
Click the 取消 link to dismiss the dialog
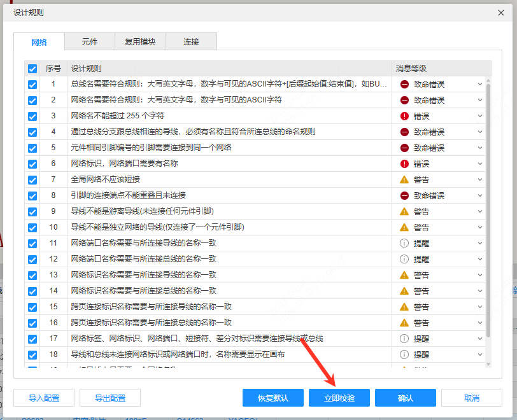[471, 398]
